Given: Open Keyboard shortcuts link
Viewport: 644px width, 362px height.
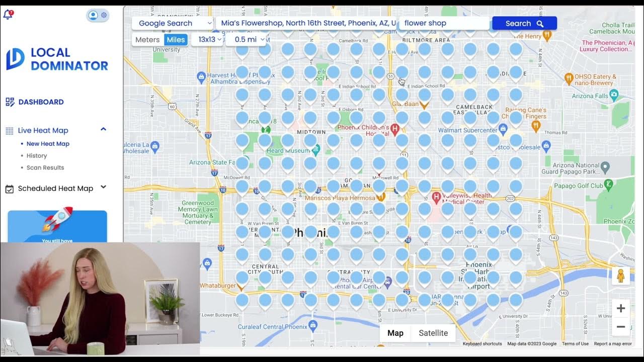Looking at the screenshot, I should pos(482,344).
